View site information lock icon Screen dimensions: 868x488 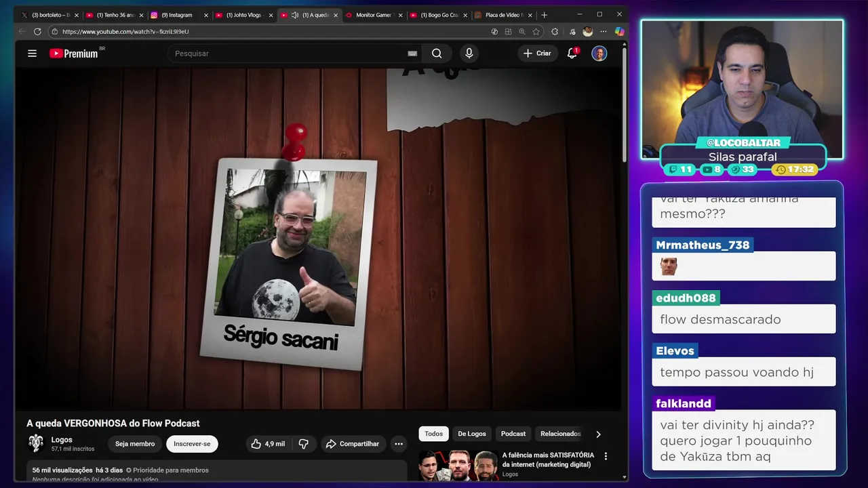[x=54, y=31]
